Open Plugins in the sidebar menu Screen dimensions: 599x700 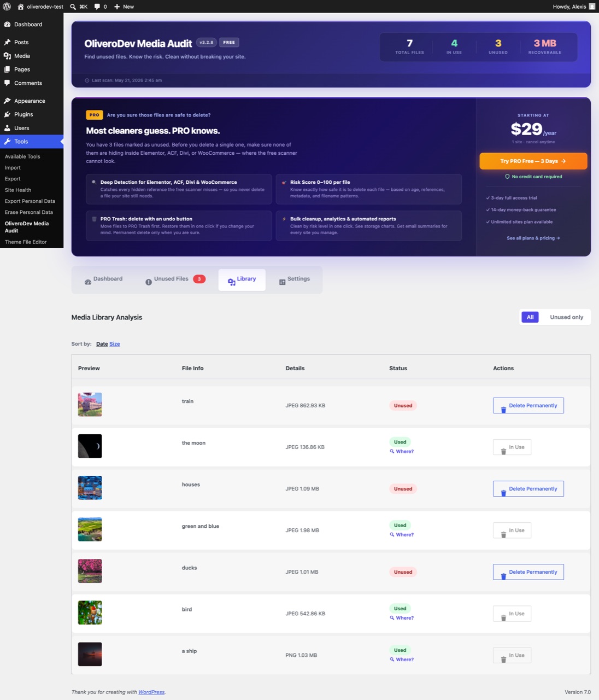(x=32, y=114)
